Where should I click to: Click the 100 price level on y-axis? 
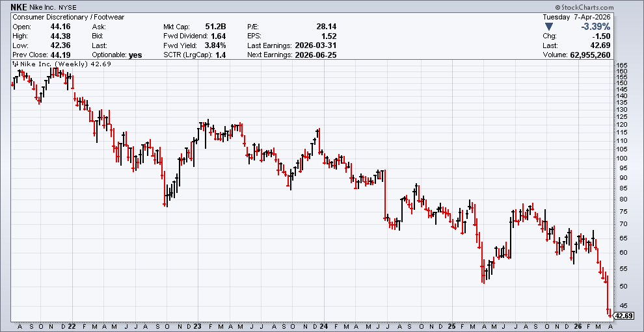pyautogui.click(x=621, y=159)
